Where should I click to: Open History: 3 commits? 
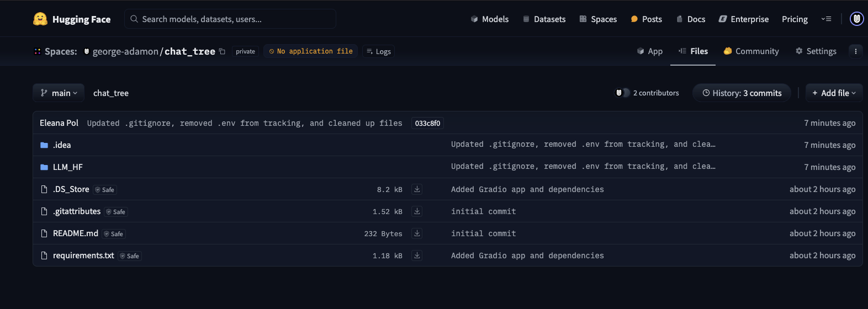pos(742,93)
